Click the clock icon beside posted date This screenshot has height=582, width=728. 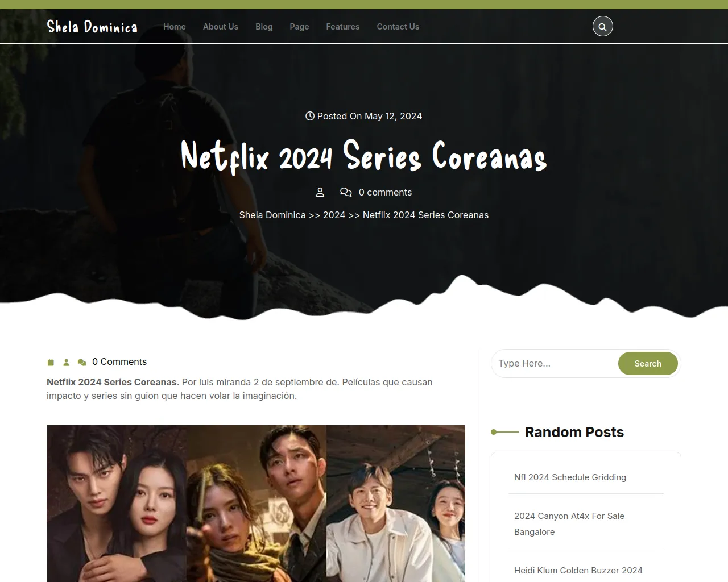tap(310, 116)
